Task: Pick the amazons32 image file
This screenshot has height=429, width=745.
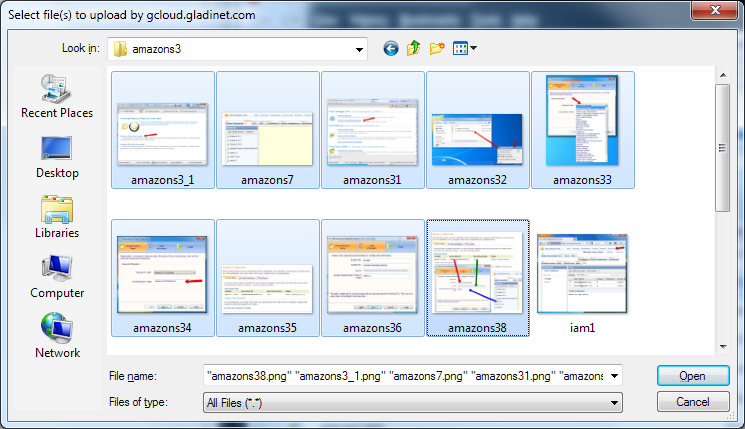Action: click(x=478, y=130)
